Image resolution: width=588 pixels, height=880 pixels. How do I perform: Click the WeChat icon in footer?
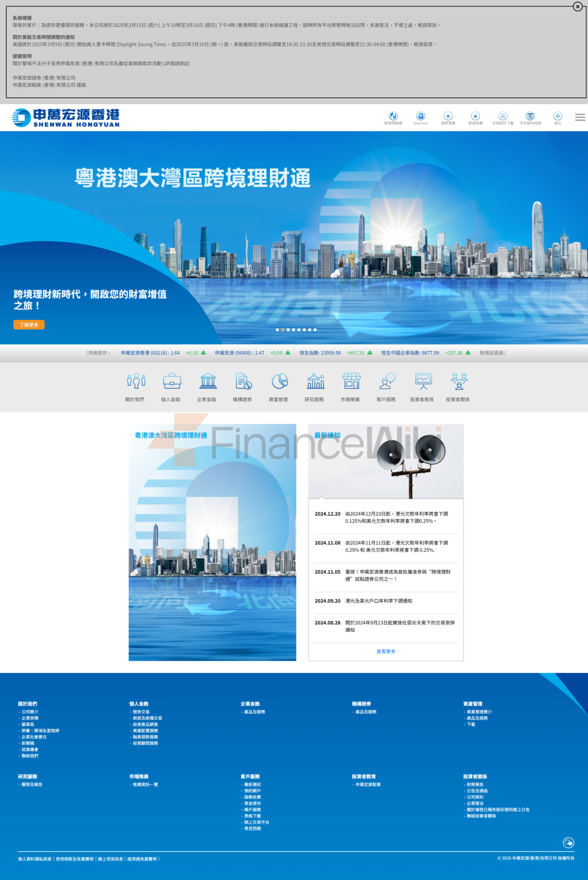[568, 843]
